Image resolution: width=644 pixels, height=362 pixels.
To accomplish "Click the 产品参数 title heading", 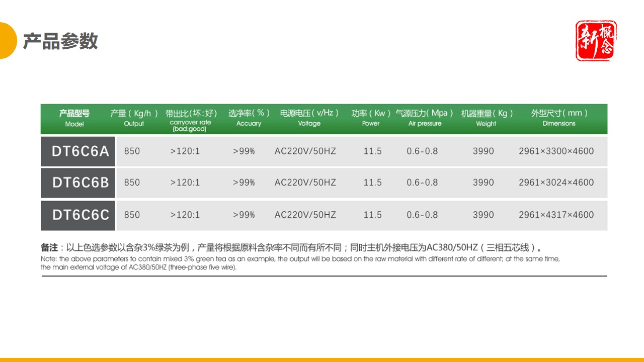I will [x=60, y=42].
